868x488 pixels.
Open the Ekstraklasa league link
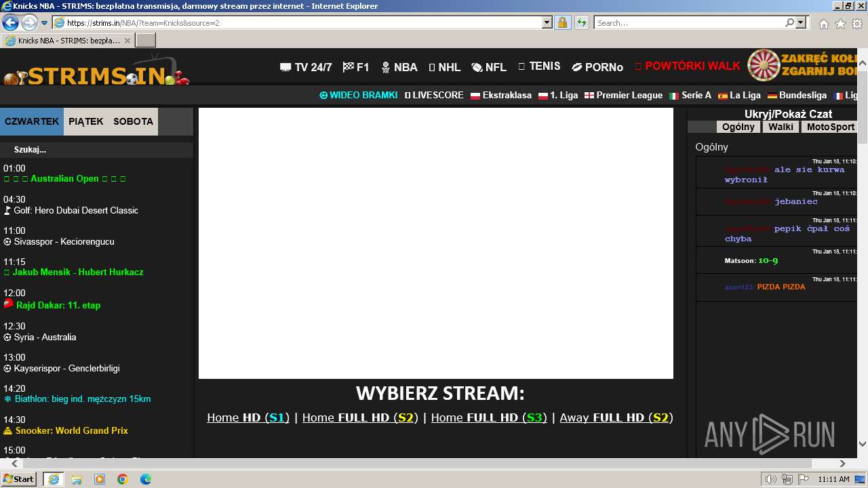(501, 96)
